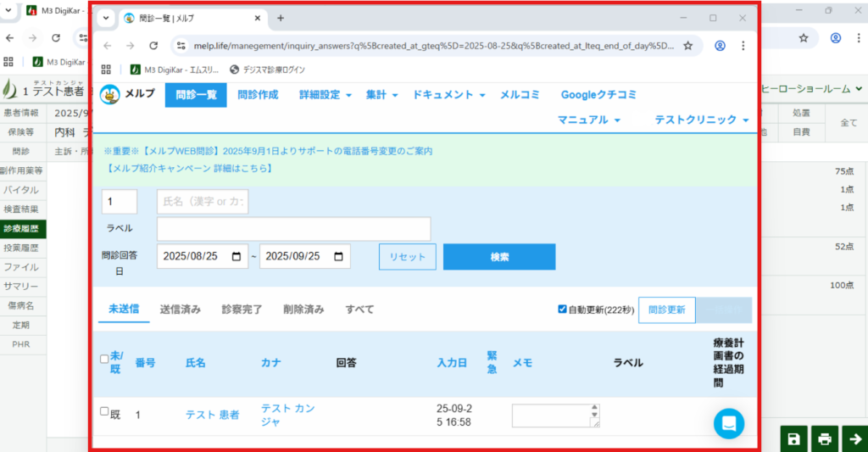Check the select-all box in table header
This screenshot has width=868, height=452.
pyautogui.click(x=104, y=359)
